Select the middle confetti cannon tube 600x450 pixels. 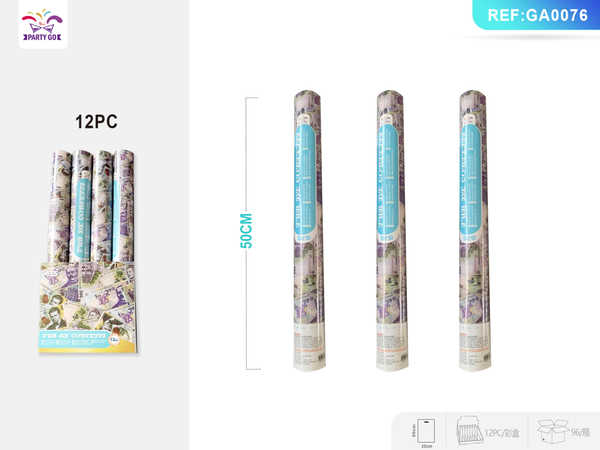391,231
